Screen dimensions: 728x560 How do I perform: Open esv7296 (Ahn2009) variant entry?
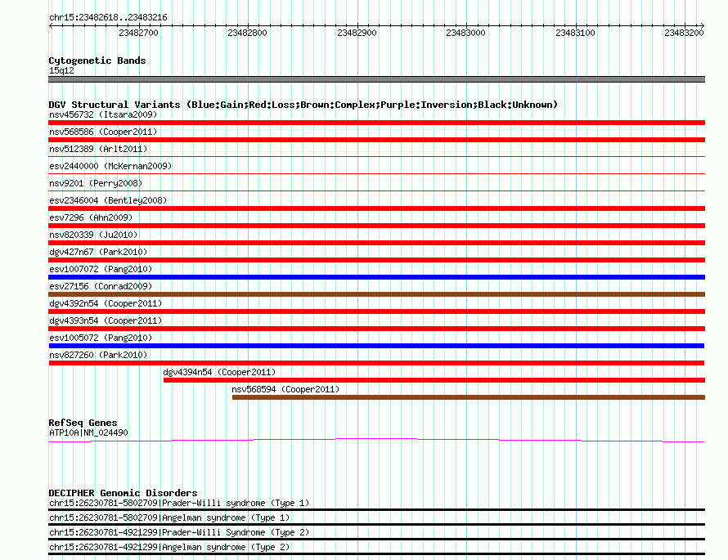point(91,217)
